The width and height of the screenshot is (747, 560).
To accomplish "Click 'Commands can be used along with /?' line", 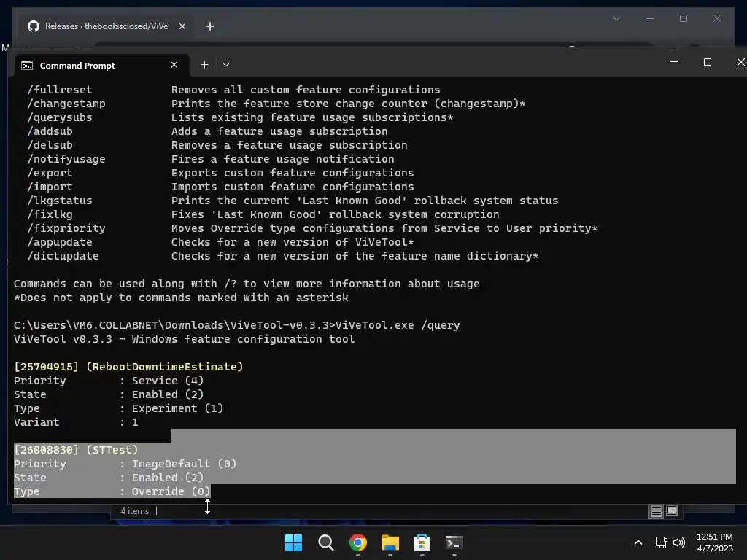I will pyautogui.click(x=247, y=284).
